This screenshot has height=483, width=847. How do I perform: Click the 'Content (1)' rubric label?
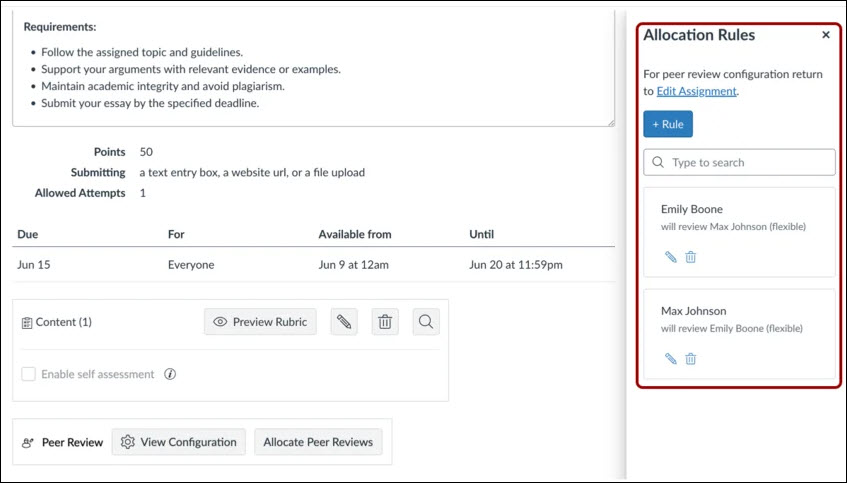coord(64,322)
